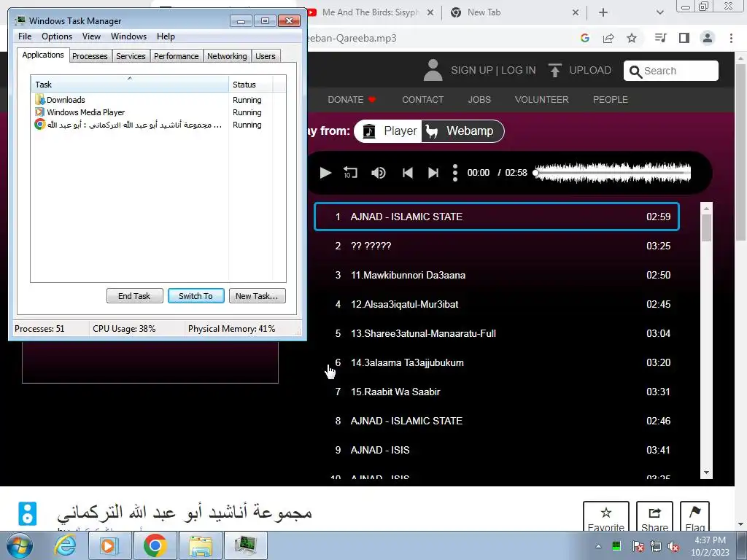Play track 4 12.Alsaa3iqatul-Mur3ibat
747x560 pixels.
[496, 304]
